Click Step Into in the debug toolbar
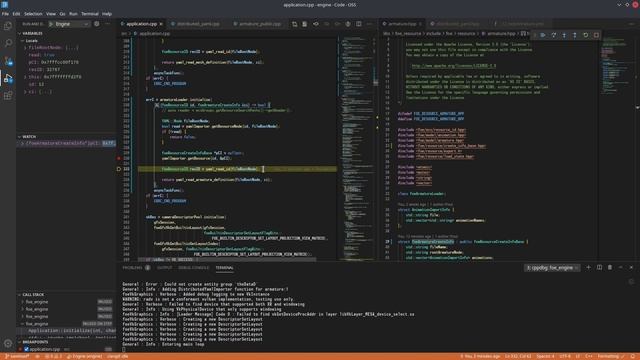The image size is (640, 360). tap(564, 36)
